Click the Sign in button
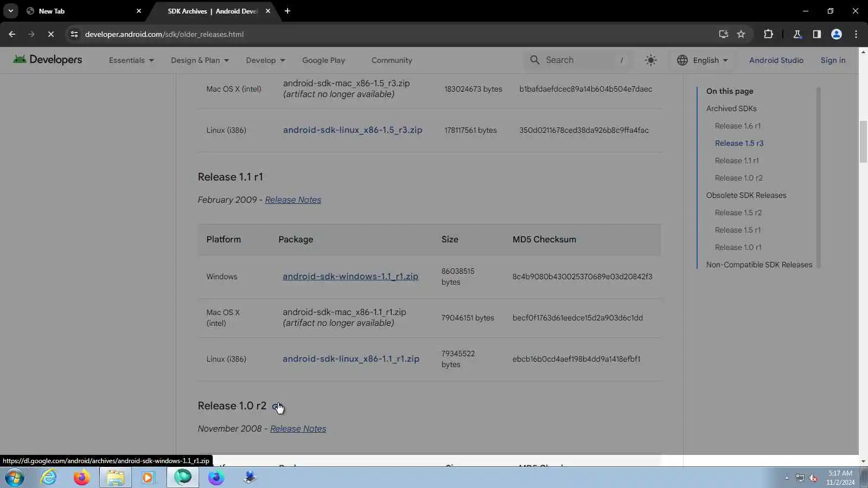The height and width of the screenshot is (488, 868). point(833,60)
